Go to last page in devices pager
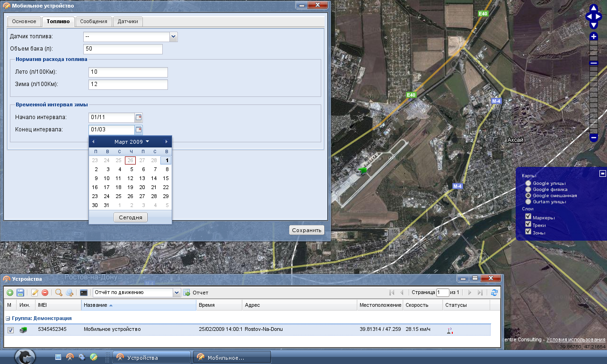Image resolution: width=607 pixels, height=364 pixels. 480,293
